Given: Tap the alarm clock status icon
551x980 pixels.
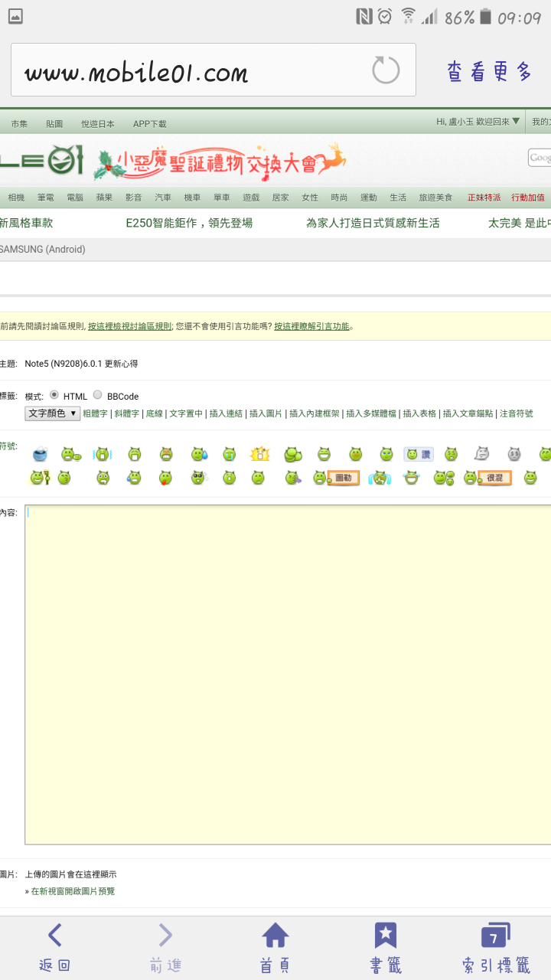Looking at the screenshot, I should point(385,16).
